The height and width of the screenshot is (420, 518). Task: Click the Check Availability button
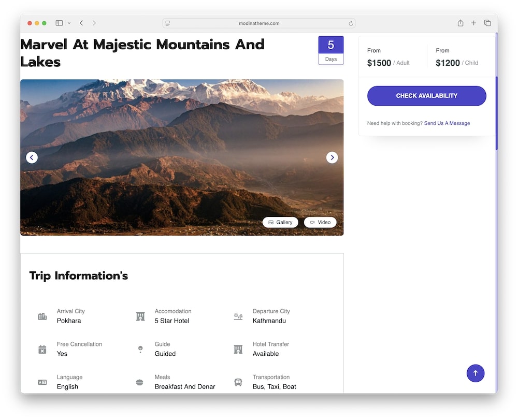coord(426,96)
